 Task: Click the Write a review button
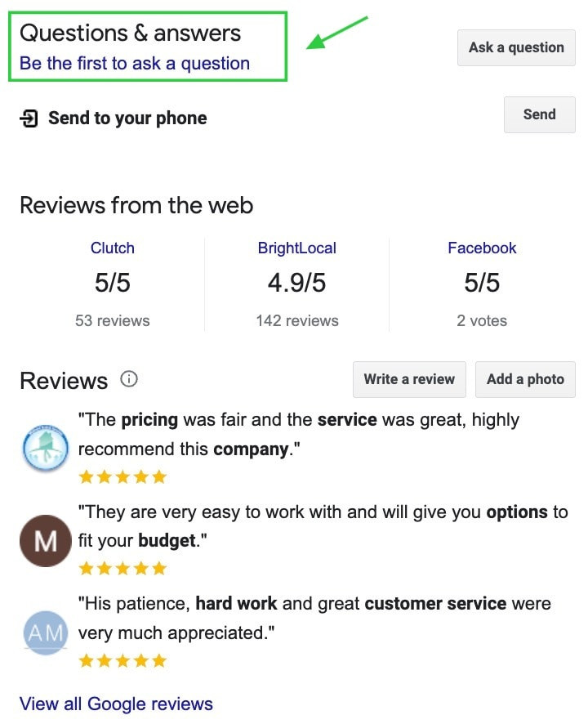(x=409, y=379)
